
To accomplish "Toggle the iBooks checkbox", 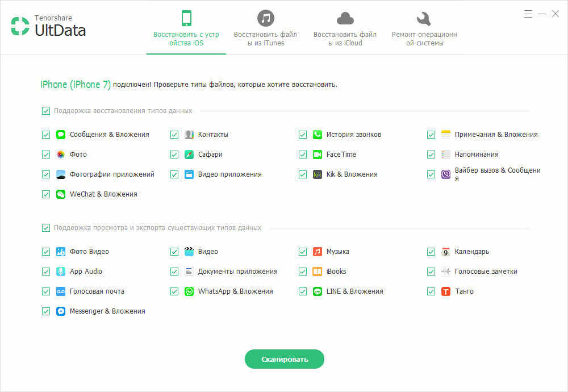I will 303,272.
